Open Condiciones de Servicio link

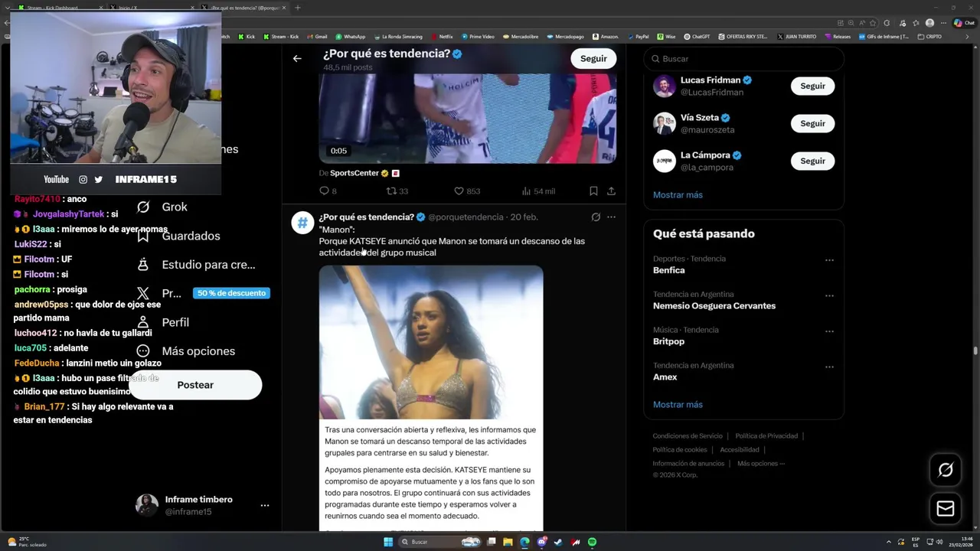(687, 436)
